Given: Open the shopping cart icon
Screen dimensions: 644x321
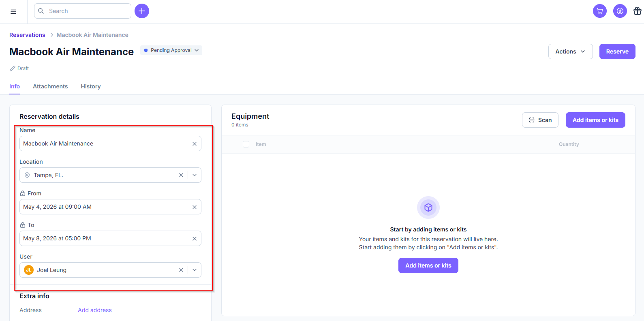Looking at the screenshot, I should coord(599,11).
